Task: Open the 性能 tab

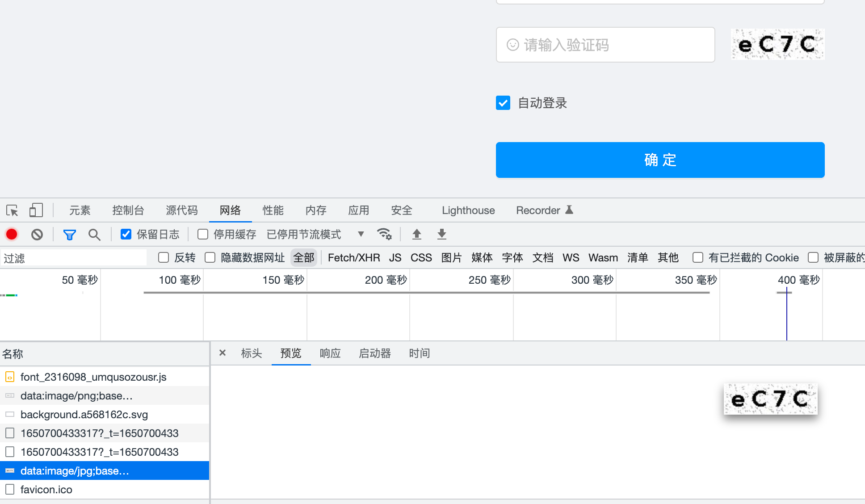Action: pyautogui.click(x=273, y=210)
